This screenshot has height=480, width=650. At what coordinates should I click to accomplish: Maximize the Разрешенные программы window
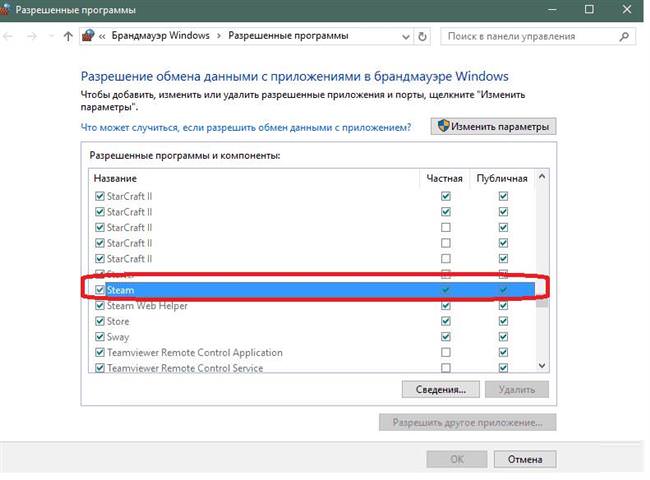[589, 10]
